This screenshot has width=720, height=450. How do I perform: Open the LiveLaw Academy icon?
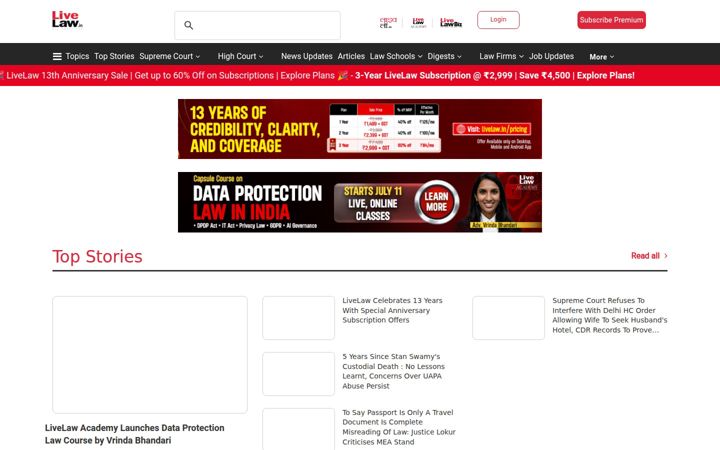[418, 22]
